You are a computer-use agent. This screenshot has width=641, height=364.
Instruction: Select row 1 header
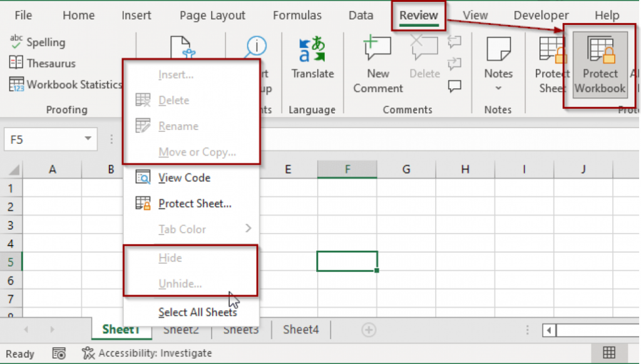(11, 188)
